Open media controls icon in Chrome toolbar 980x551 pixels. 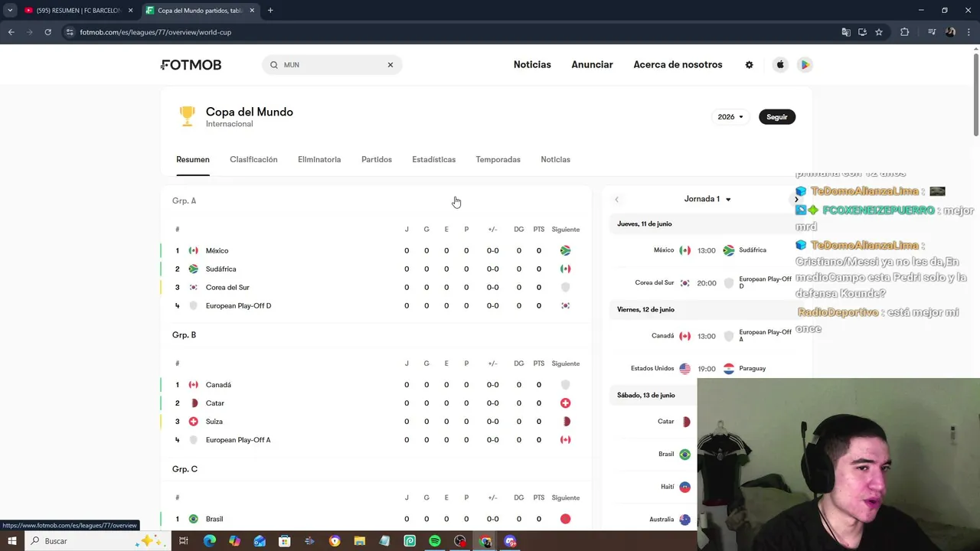coord(931,32)
